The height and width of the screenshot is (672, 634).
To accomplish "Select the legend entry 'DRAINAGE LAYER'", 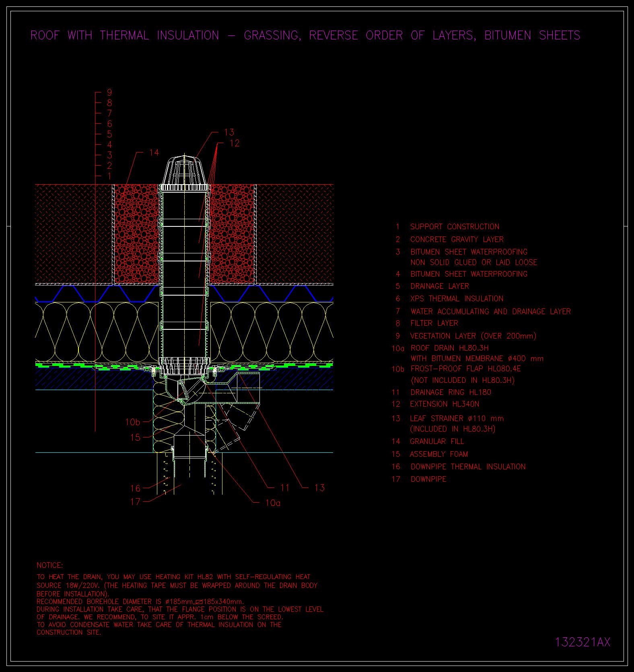I will point(440,286).
